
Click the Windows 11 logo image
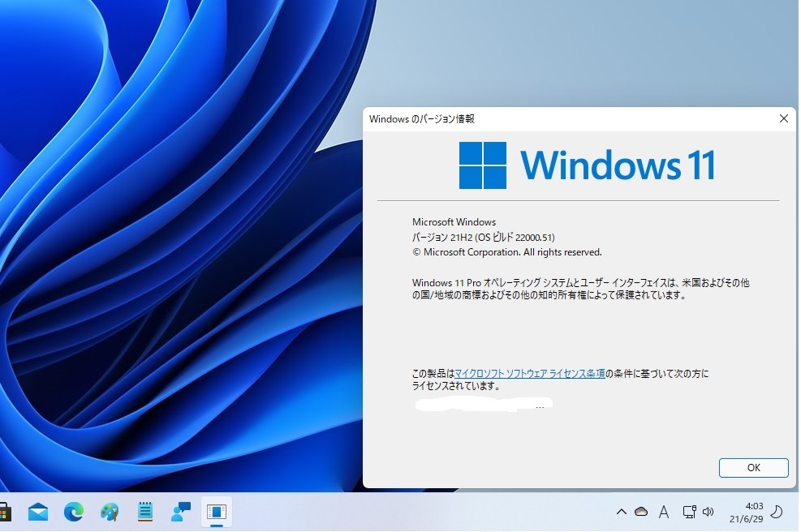click(x=587, y=165)
